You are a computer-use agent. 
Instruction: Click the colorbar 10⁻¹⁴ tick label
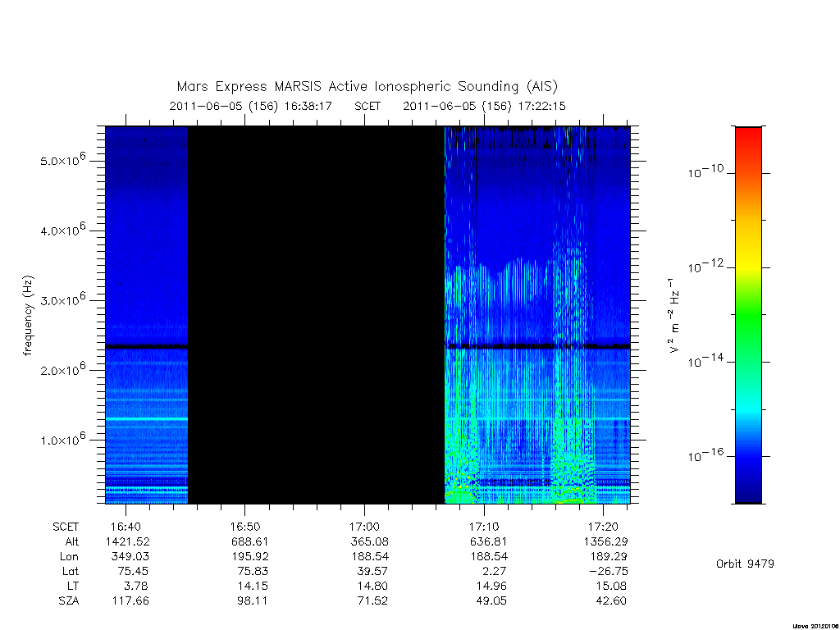[705, 361]
